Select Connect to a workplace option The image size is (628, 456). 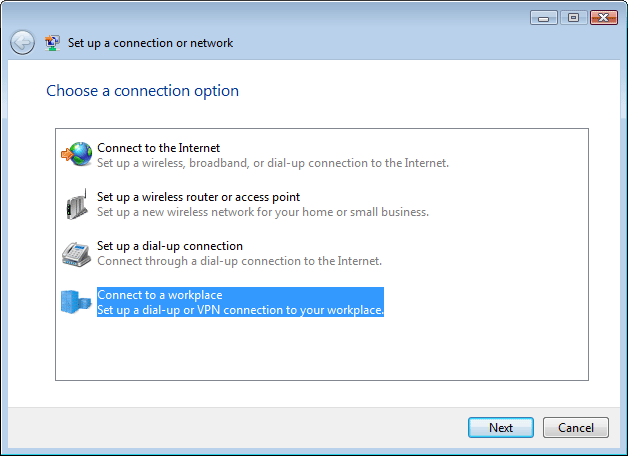(x=160, y=295)
